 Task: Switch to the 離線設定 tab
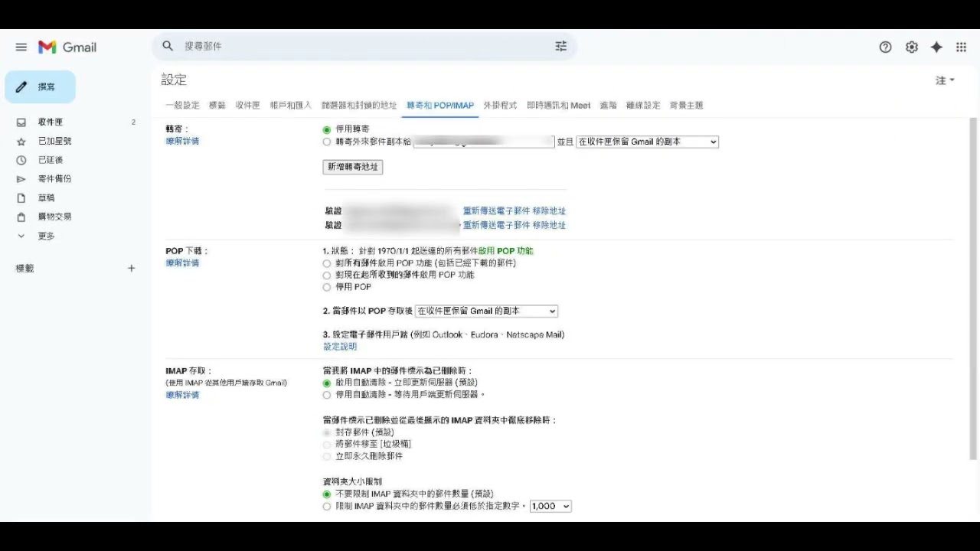[x=643, y=106]
